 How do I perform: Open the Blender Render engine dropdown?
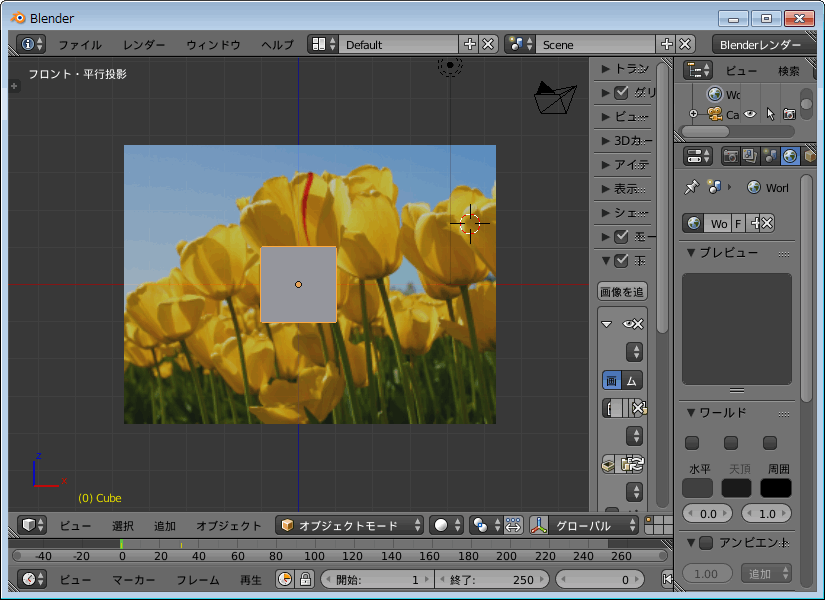[760, 44]
